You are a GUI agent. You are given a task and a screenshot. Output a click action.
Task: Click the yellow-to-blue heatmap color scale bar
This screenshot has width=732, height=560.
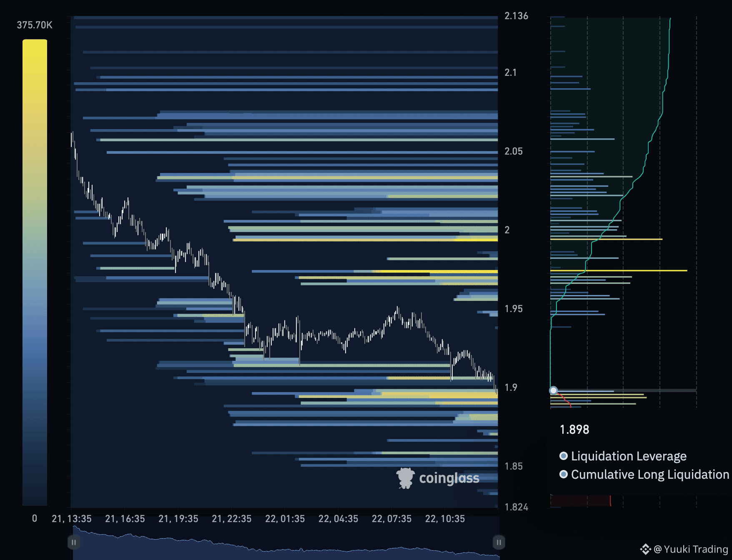(x=35, y=272)
